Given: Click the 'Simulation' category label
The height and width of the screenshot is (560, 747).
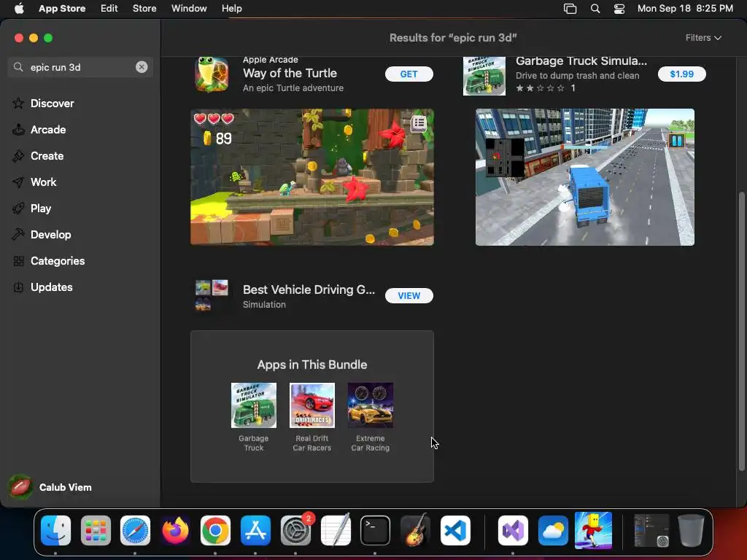Looking at the screenshot, I should coord(264,305).
